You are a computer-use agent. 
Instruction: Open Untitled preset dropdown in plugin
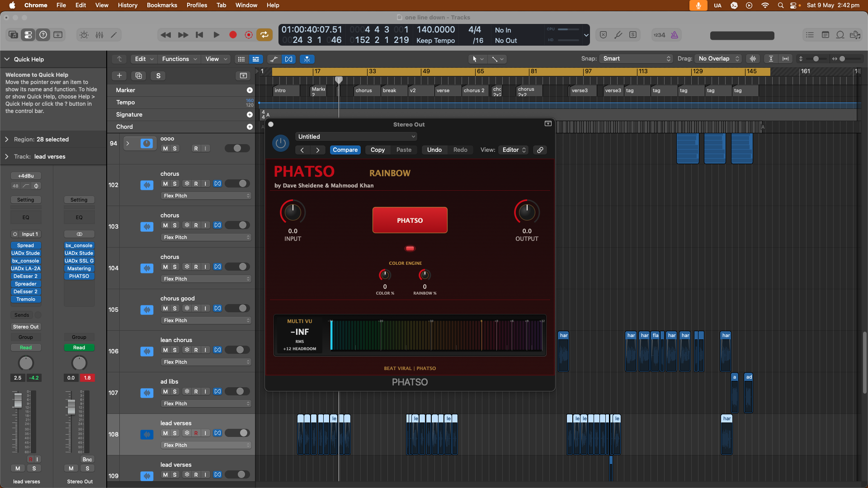coord(356,136)
